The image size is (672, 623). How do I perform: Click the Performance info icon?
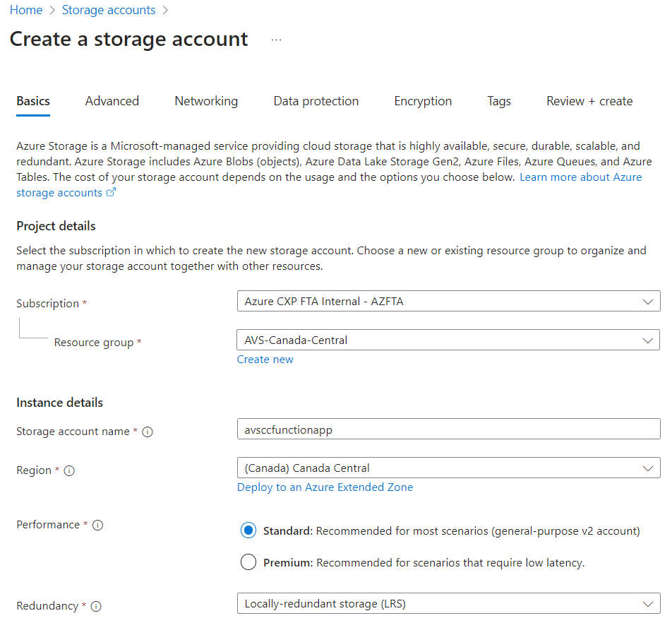(97, 526)
